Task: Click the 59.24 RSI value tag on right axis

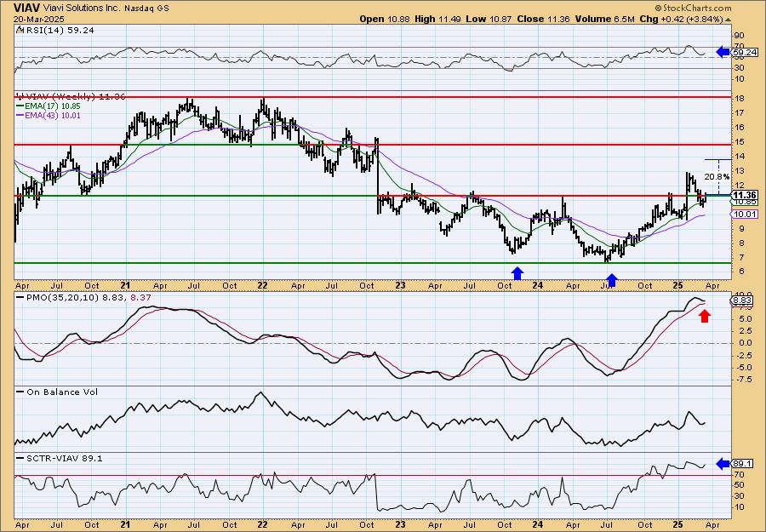Action: click(x=745, y=52)
